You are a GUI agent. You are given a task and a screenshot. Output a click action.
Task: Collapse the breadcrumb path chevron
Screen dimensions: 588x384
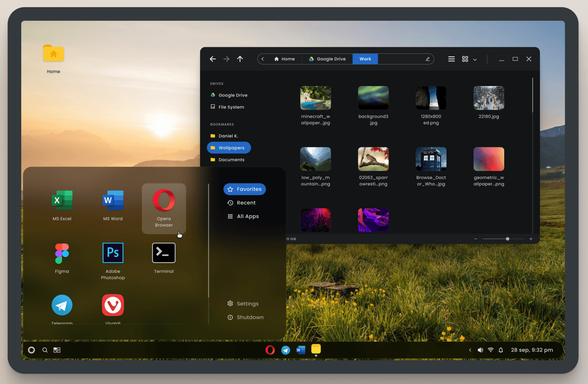[x=263, y=59]
